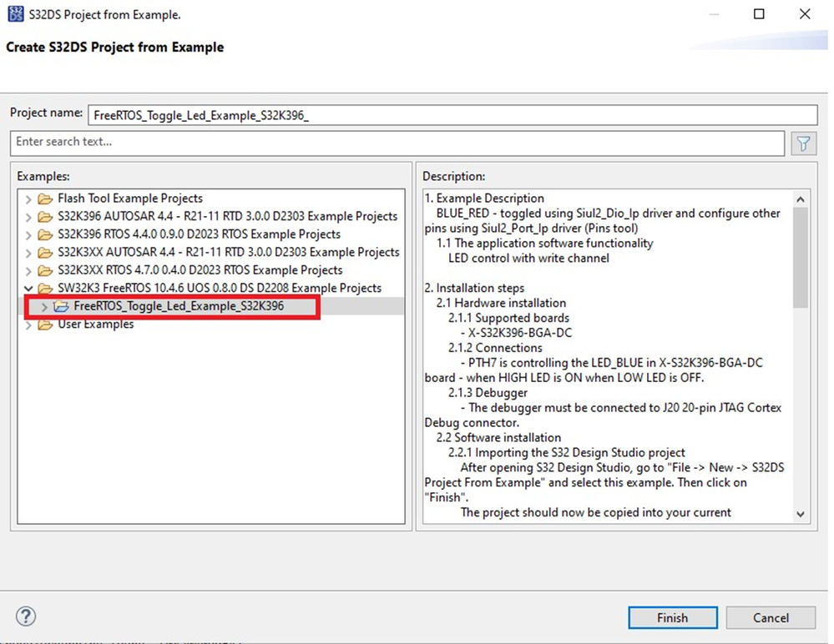Click SW32K3 FreeRTOS 10.4.6 folder icon
This screenshot has width=834, height=644.
(x=45, y=289)
